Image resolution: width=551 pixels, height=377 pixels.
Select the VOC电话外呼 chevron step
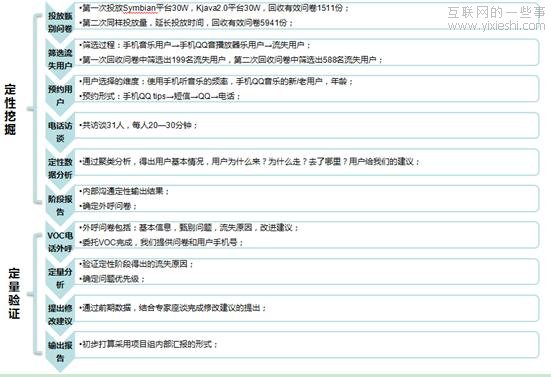pyautogui.click(x=60, y=242)
